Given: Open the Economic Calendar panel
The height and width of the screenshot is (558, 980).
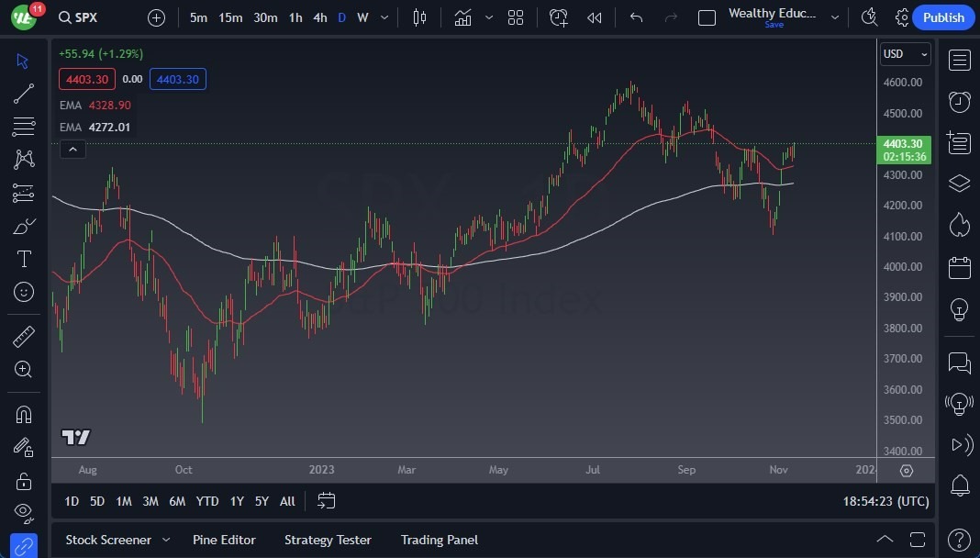Looking at the screenshot, I should point(959,266).
